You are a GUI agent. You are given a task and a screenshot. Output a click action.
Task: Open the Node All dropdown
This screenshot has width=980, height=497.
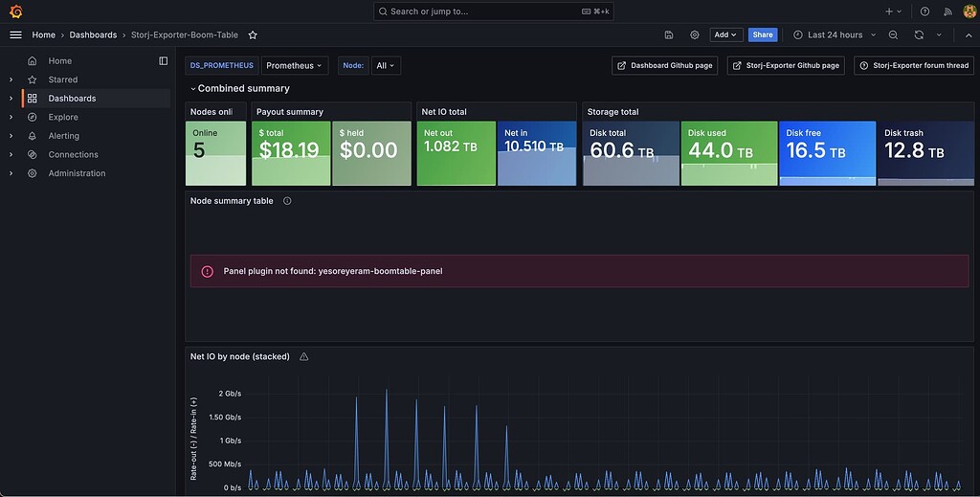pos(386,66)
